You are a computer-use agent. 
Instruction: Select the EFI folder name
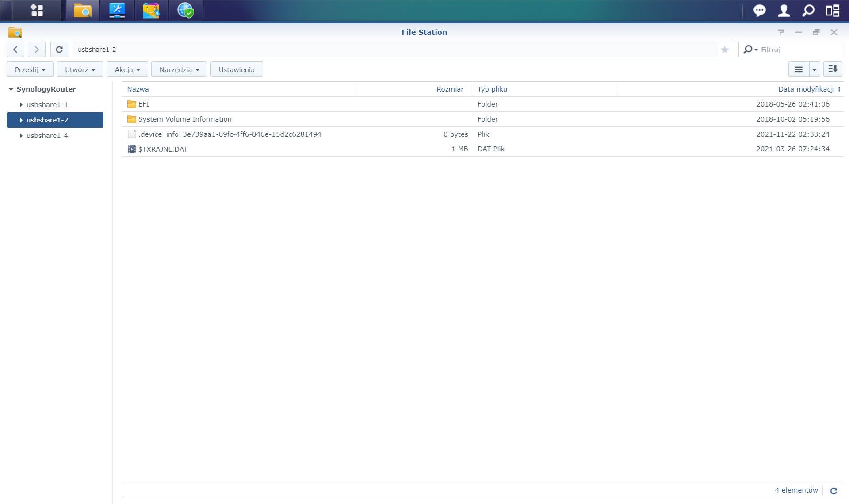pos(144,104)
